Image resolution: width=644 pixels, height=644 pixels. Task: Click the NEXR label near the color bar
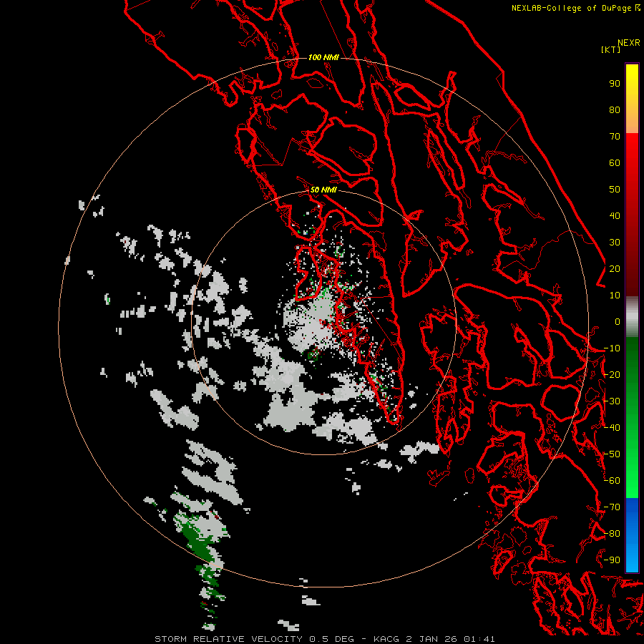(x=629, y=43)
